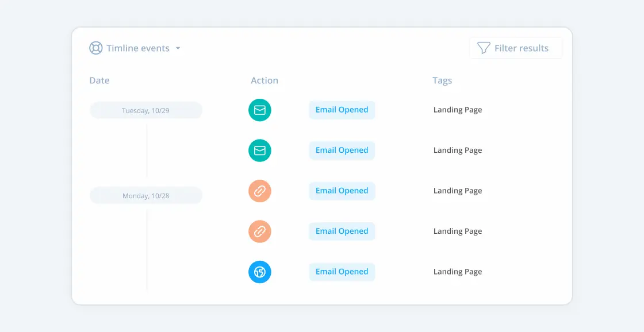Image resolution: width=644 pixels, height=332 pixels.
Task: Select the Monday, 10/28 date pill
Action: pos(145,195)
